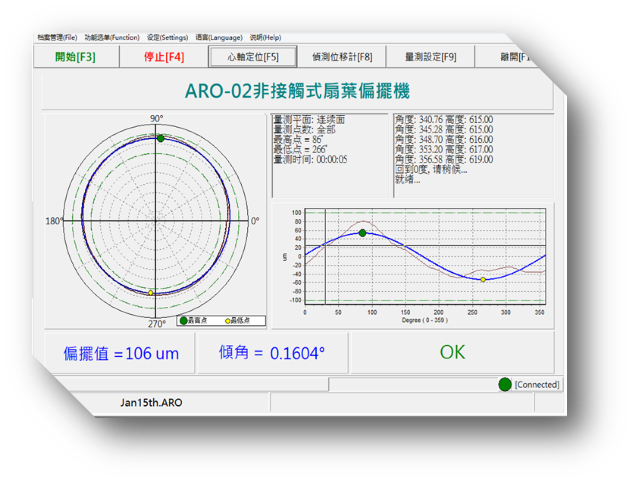Click the green highest-point marker on polar plot
Viewport: 632px width, 483px height.
[160, 138]
